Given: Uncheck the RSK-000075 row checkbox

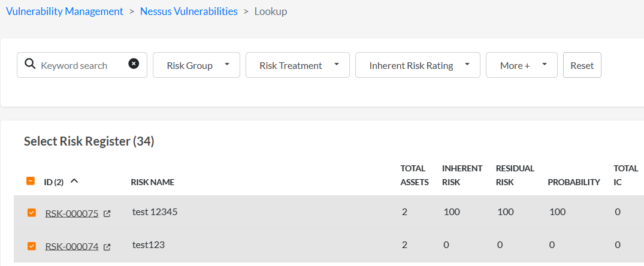Looking at the screenshot, I should click(x=31, y=213).
